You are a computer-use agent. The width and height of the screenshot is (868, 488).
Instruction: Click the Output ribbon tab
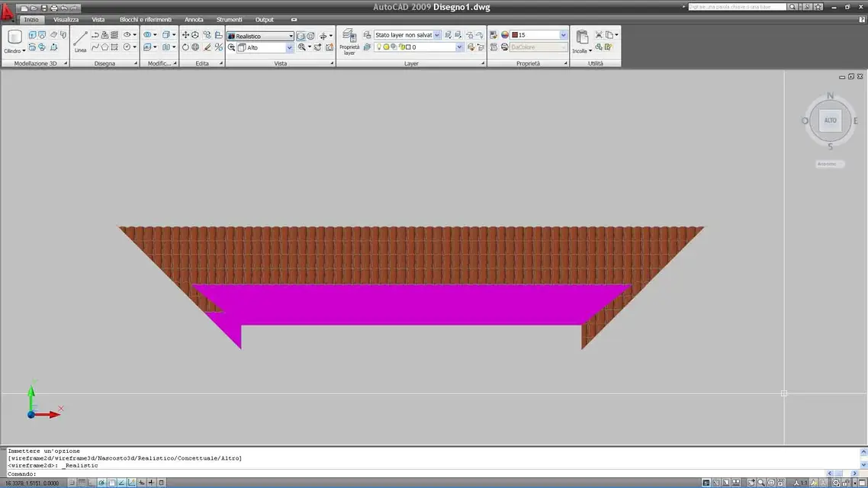point(264,20)
